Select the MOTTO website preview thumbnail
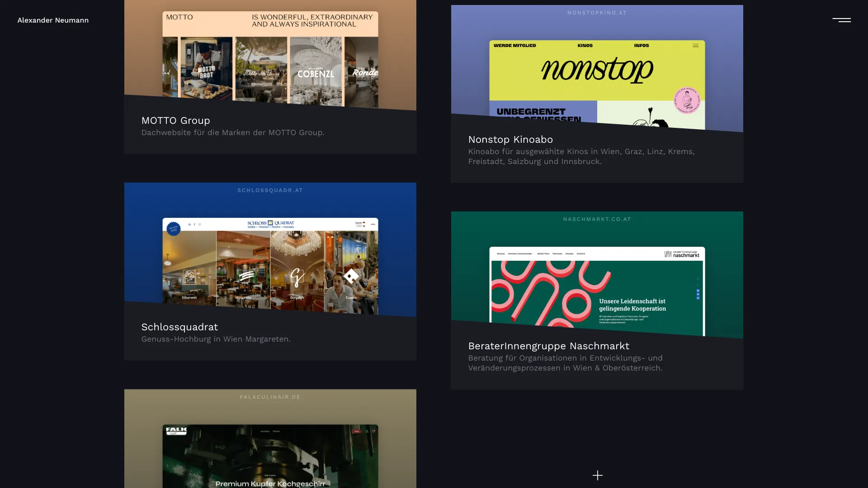 [270, 60]
